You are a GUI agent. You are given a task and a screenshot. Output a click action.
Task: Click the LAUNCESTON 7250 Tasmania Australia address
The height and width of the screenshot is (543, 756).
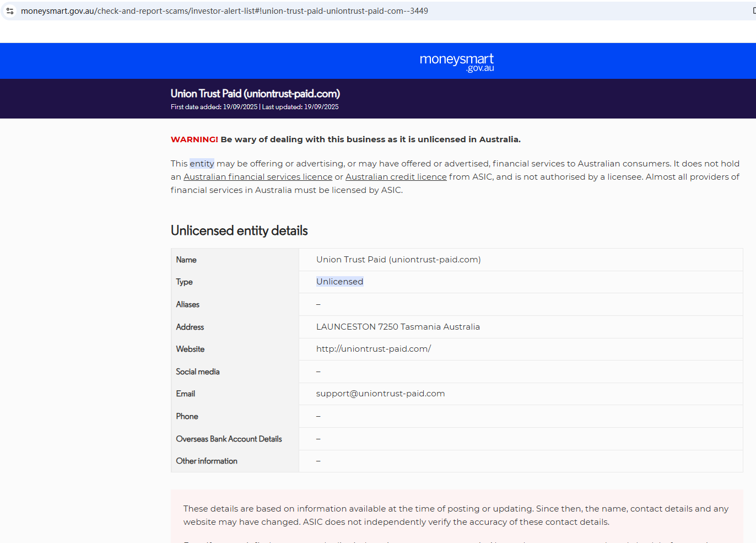pos(398,327)
